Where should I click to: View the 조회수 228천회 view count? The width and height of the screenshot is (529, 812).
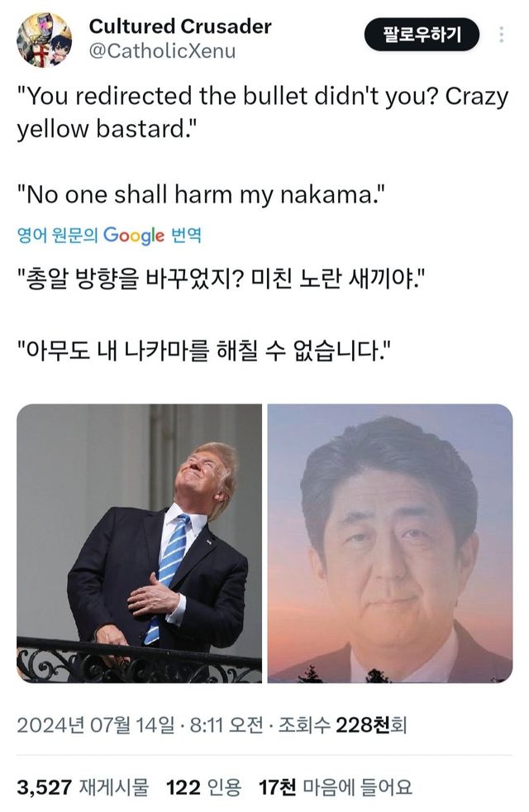point(343,724)
